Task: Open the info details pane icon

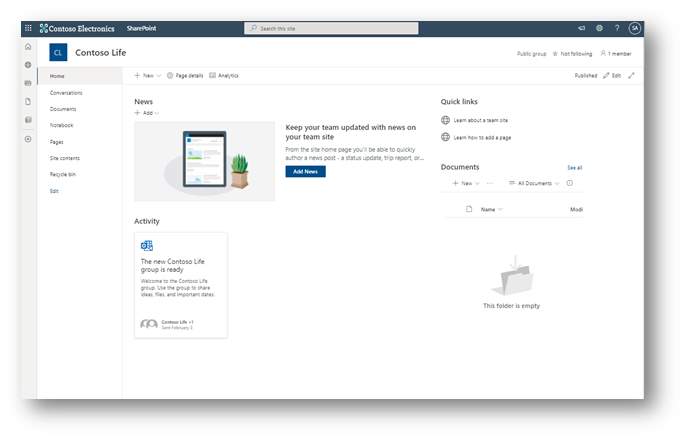Action: pos(570,183)
